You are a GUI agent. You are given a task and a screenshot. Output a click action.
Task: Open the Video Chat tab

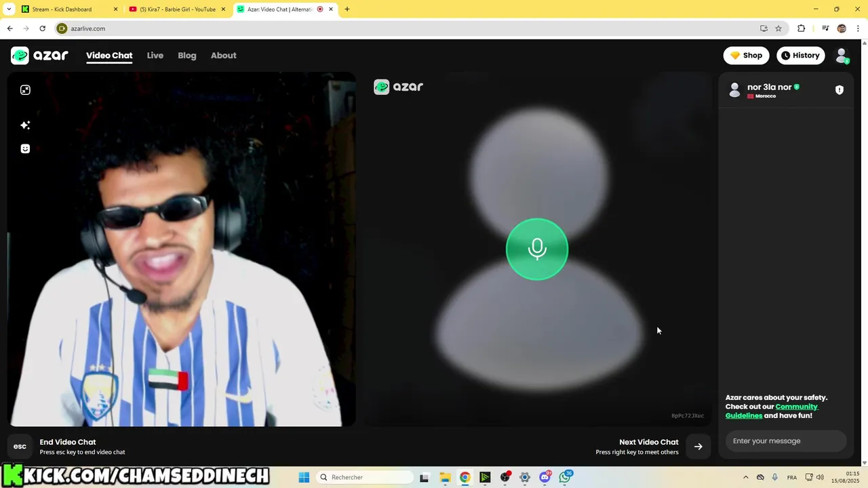(109, 56)
